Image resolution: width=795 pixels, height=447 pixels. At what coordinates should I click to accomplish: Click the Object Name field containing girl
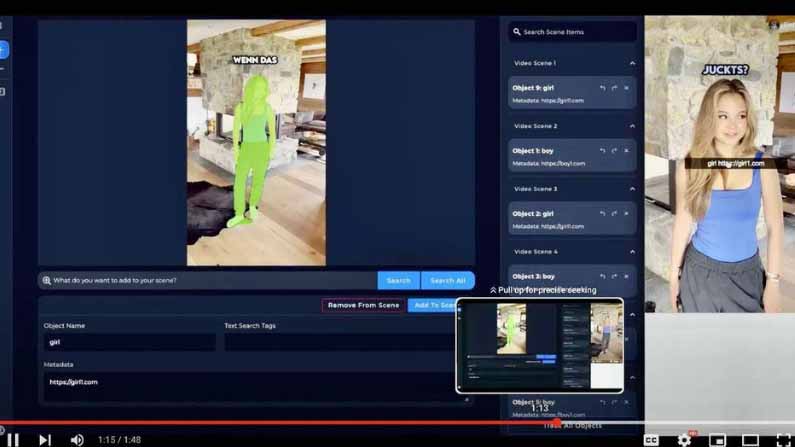(129, 342)
